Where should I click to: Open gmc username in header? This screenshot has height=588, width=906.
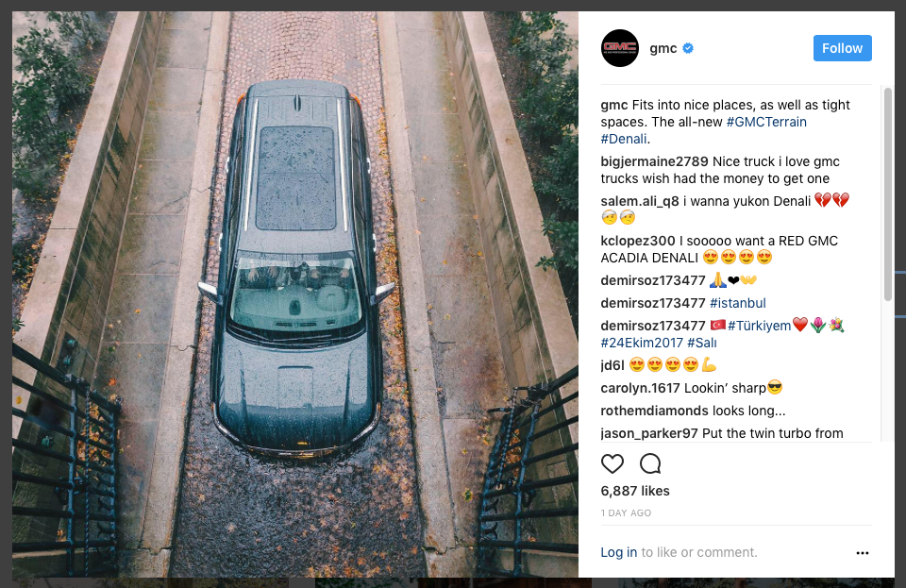pyautogui.click(x=663, y=48)
